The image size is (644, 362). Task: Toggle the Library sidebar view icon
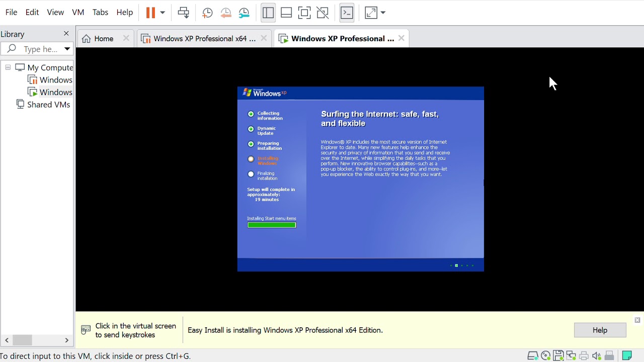coord(268,13)
